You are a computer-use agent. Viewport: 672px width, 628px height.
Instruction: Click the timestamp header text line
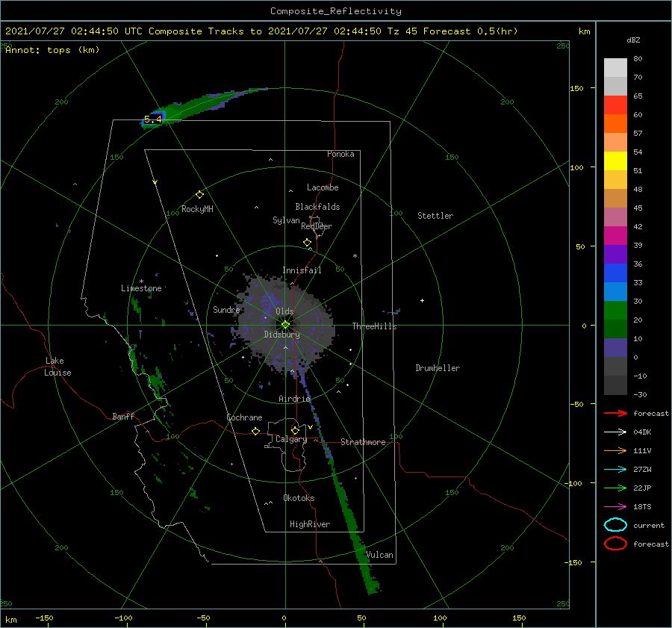[261, 31]
